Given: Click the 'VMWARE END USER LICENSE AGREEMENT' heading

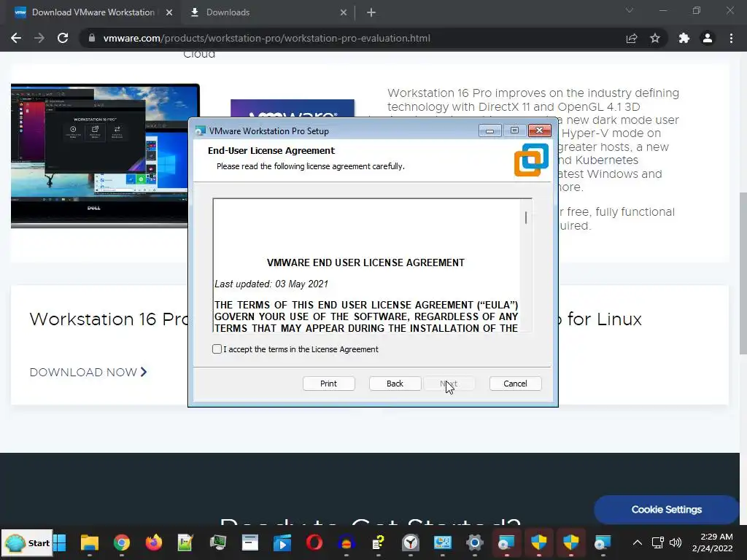Looking at the screenshot, I should point(365,262).
